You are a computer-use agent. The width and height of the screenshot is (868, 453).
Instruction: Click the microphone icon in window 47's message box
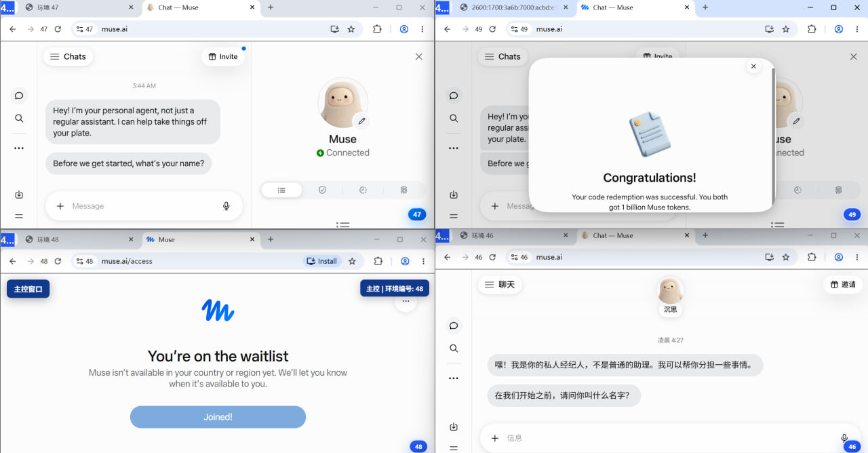[x=226, y=206]
